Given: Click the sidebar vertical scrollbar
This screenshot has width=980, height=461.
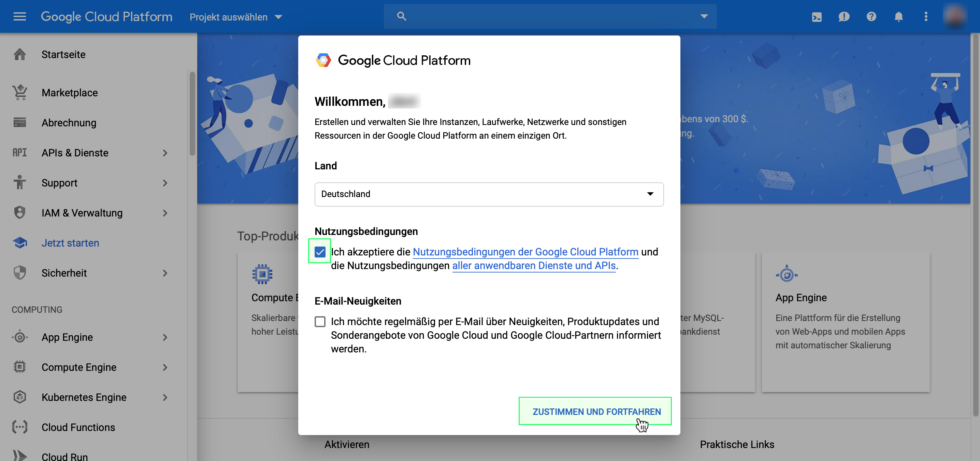Looking at the screenshot, I should coord(192,114).
